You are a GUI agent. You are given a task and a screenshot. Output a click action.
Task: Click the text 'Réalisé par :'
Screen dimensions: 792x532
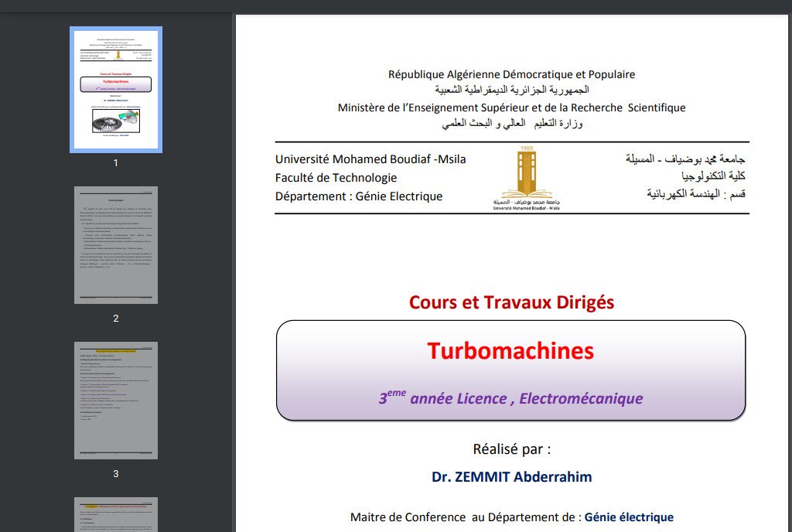pos(512,449)
